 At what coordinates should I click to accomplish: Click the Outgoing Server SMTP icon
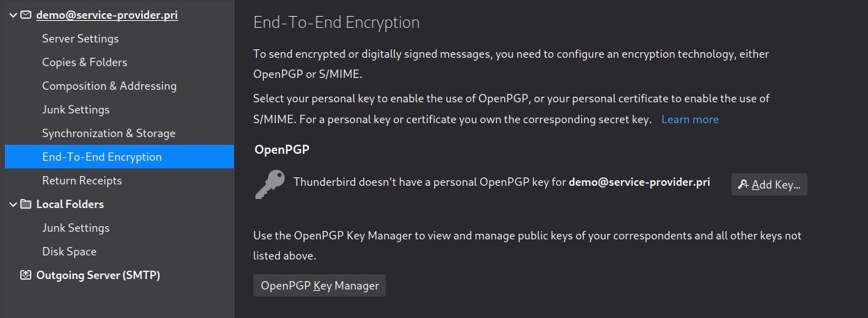tap(26, 275)
